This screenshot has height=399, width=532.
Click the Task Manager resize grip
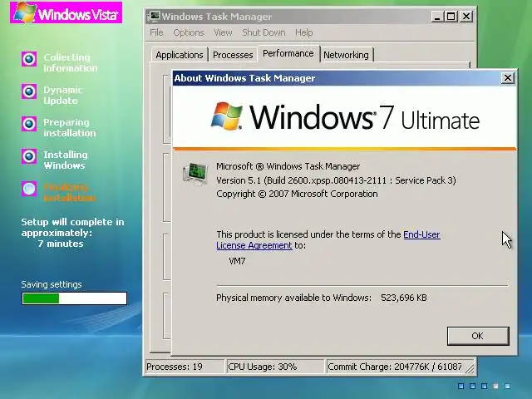(x=470, y=368)
